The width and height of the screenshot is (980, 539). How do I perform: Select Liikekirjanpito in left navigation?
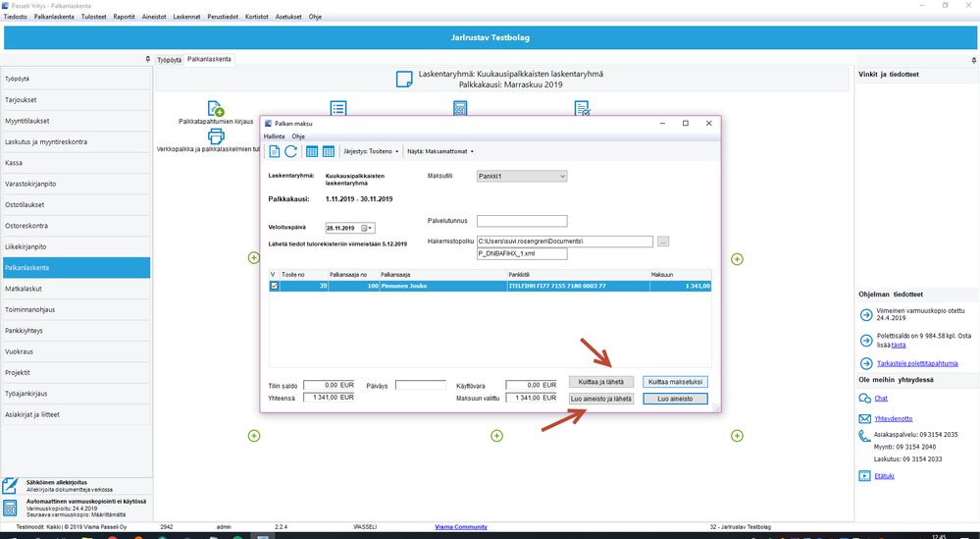tap(77, 246)
